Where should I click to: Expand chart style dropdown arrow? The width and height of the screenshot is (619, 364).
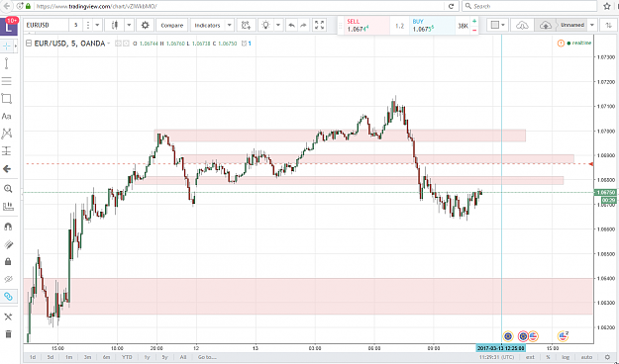click(x=129, y=26)
